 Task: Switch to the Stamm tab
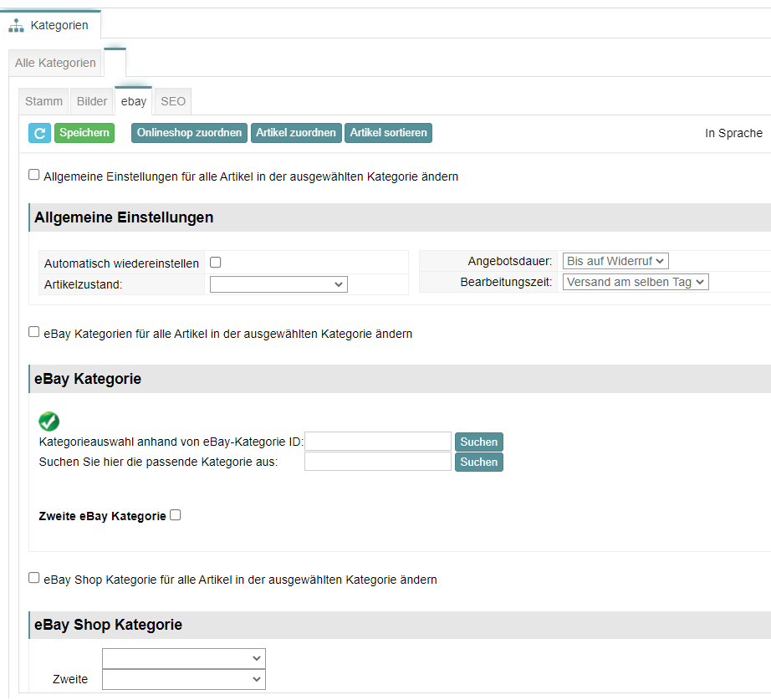tap(43, 101)
